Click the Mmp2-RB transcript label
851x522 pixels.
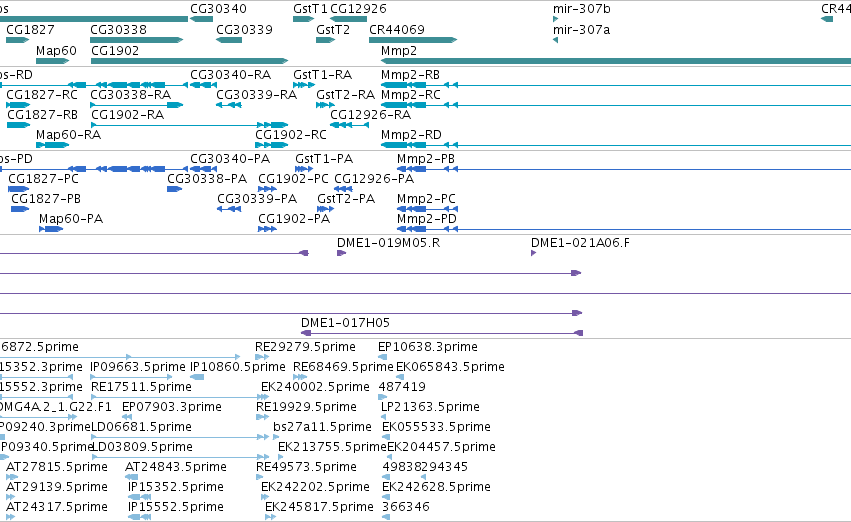pos(410,74)
